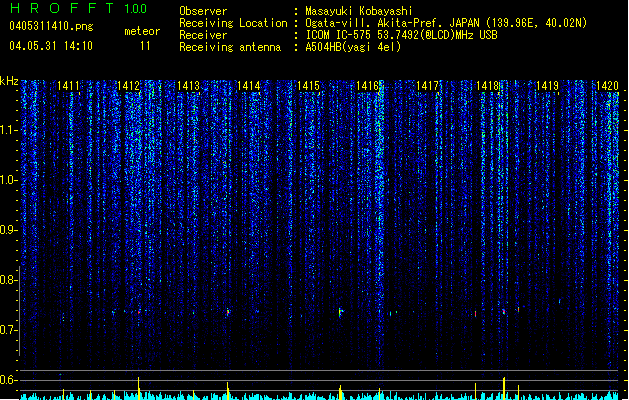This screenshot has width=629, height=400.
Task: Click the 1418 time marker
Action: point(487,86)
